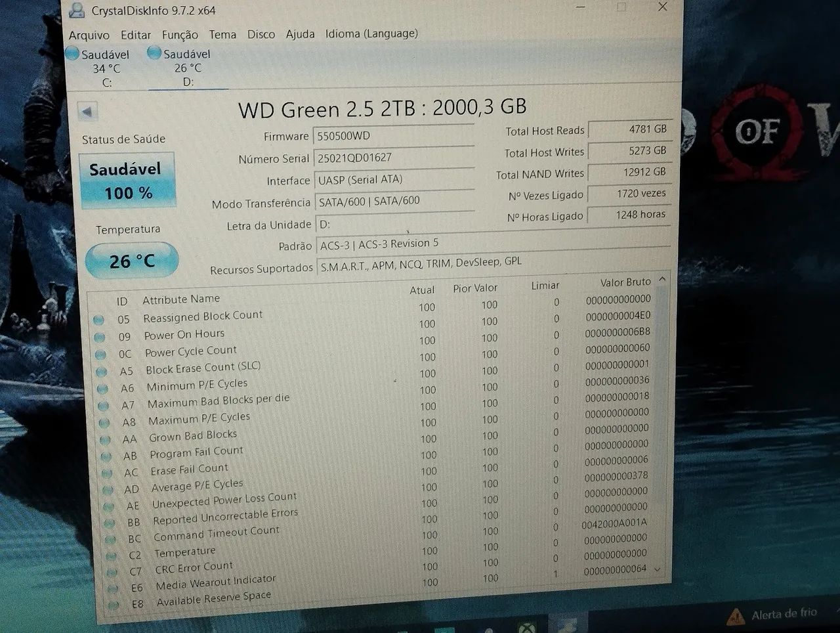This screenshot has height=633, width=840.
Task: Open the Função menu
Action: tap(180, 35)
